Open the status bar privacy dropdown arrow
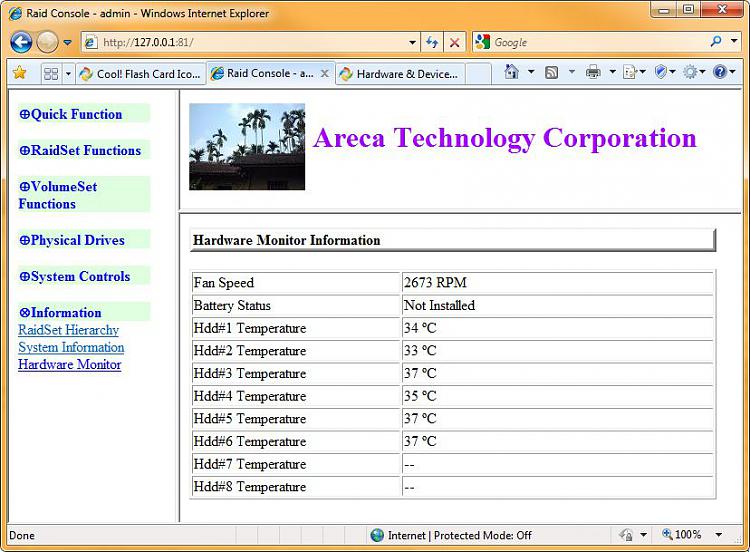Viewport: 750px width, 552px height. click(643, 535)
